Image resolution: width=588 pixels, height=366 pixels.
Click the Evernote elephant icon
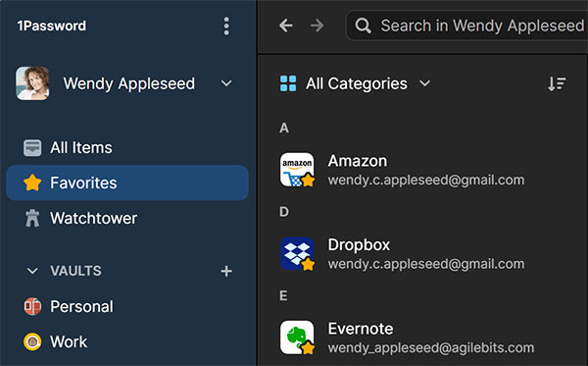[x=297, y=338]
